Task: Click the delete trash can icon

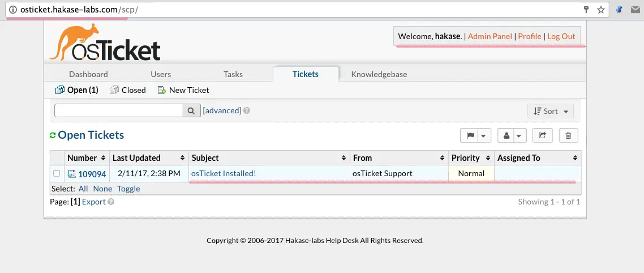Action: [568, 135]
